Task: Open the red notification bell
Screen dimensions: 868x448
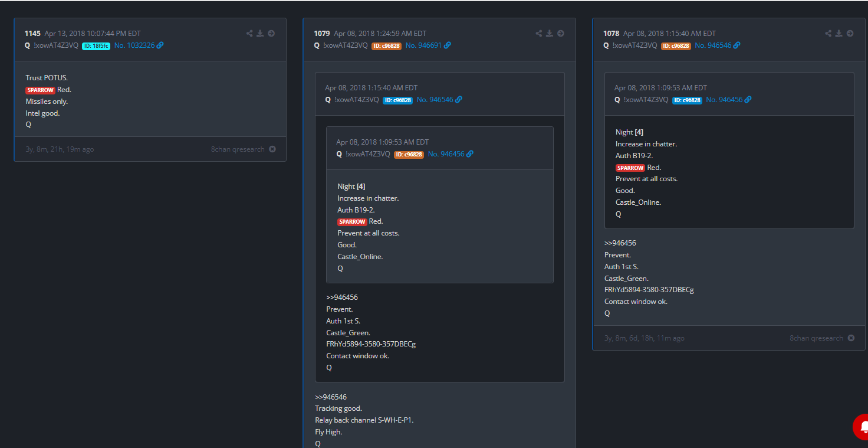Action: point(862,427)
